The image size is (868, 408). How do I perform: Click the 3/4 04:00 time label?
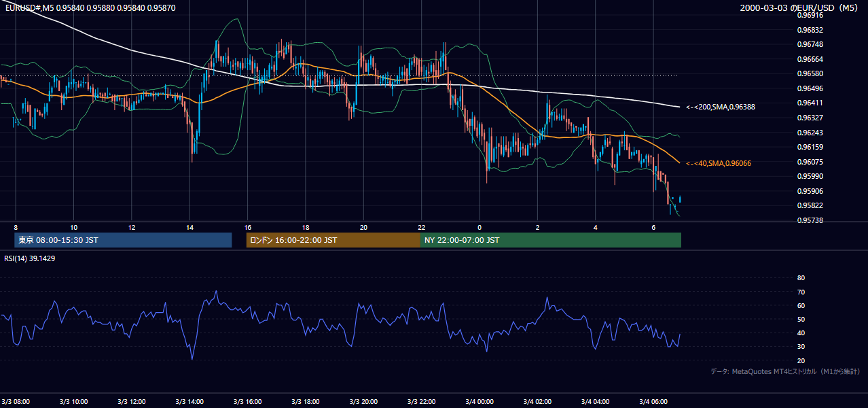point(595,402)
